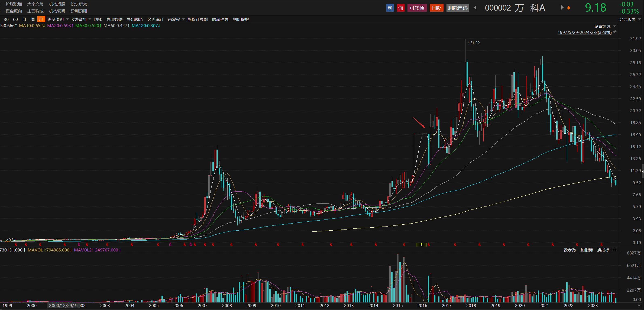Switch to daily 日 K-line period
The width and height of the screenshot is (644, 310).
[24, 19]
